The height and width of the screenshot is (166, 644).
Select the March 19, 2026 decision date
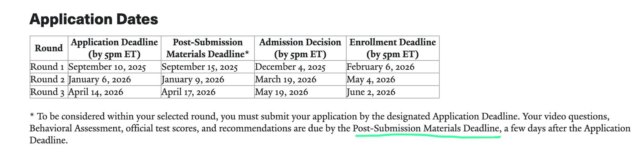pos(286,79)
